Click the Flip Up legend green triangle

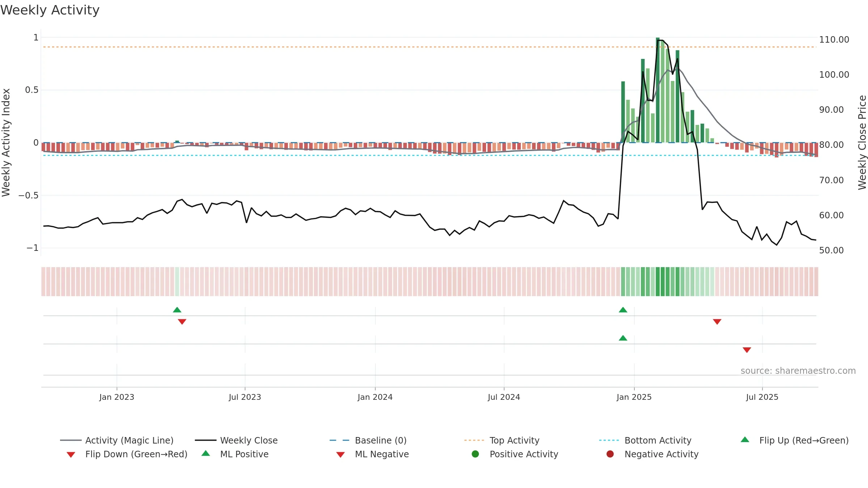(x=745, y=440)
